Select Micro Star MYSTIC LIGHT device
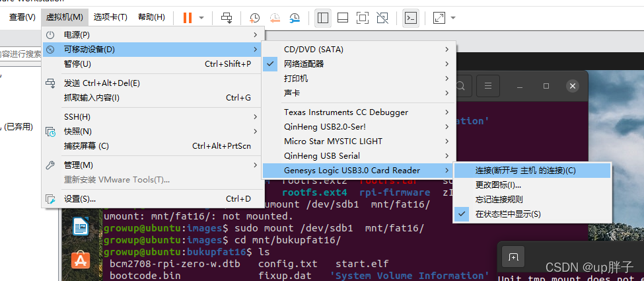This screenshot has width=644, height=281. point(359,141)
